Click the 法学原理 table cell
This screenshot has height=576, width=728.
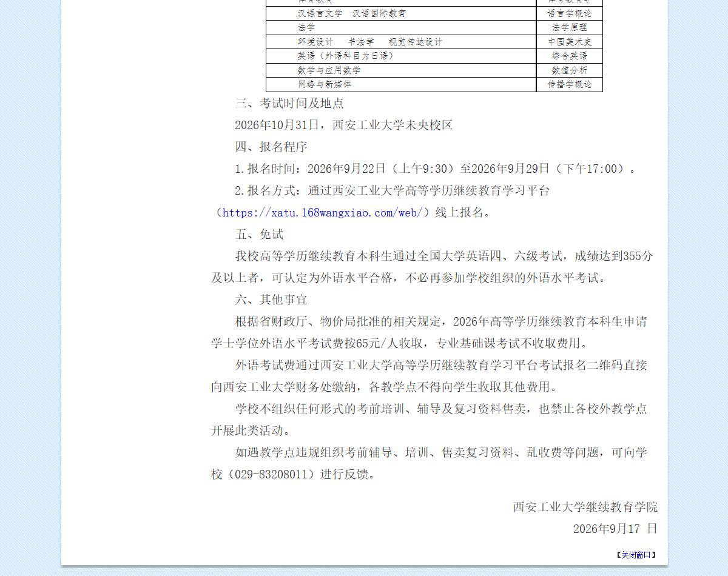[x=570, y=27]
